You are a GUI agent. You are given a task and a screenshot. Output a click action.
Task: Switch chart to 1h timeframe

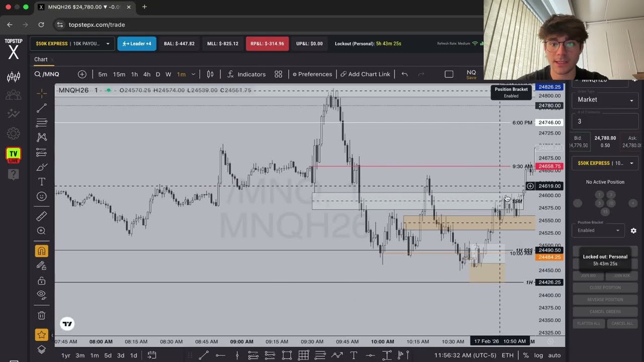click(x=134, y=74)
